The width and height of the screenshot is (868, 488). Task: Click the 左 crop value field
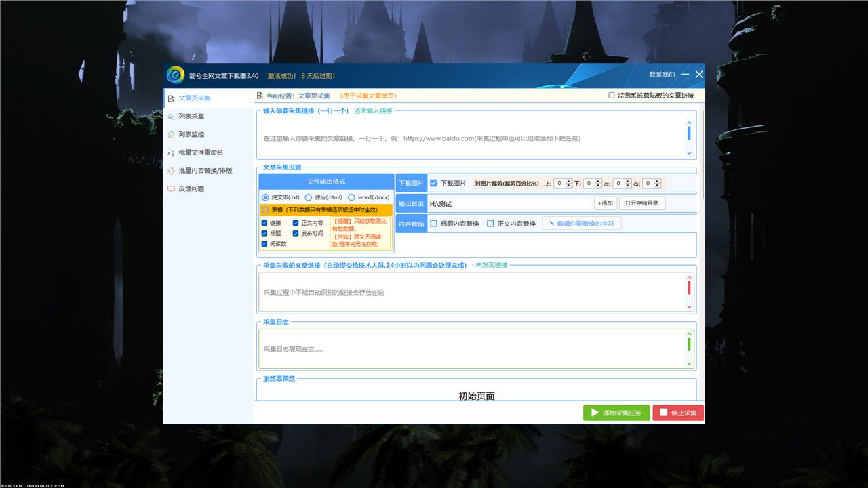[x=618, y=184]
